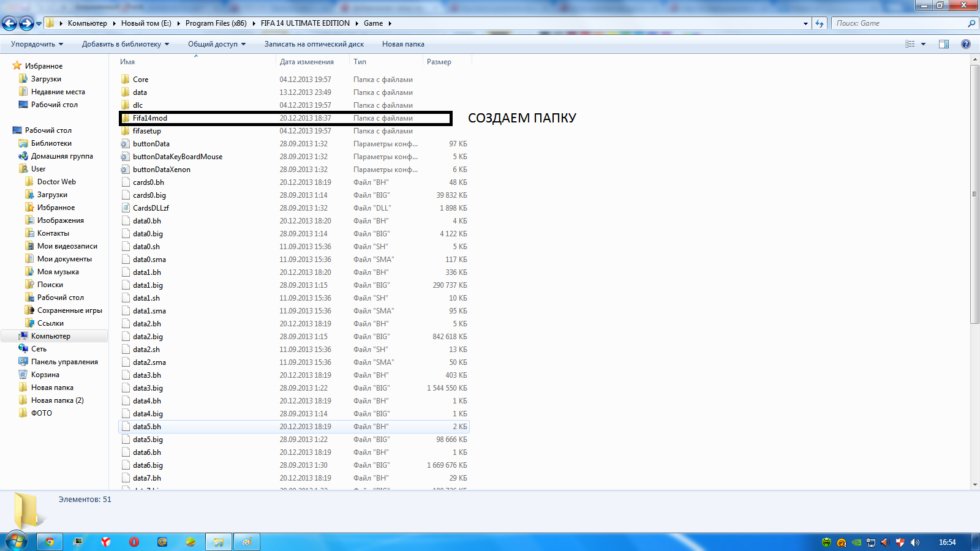Open volume control speaker tray icon
The image size is (980, 551).
coord(914,542)
